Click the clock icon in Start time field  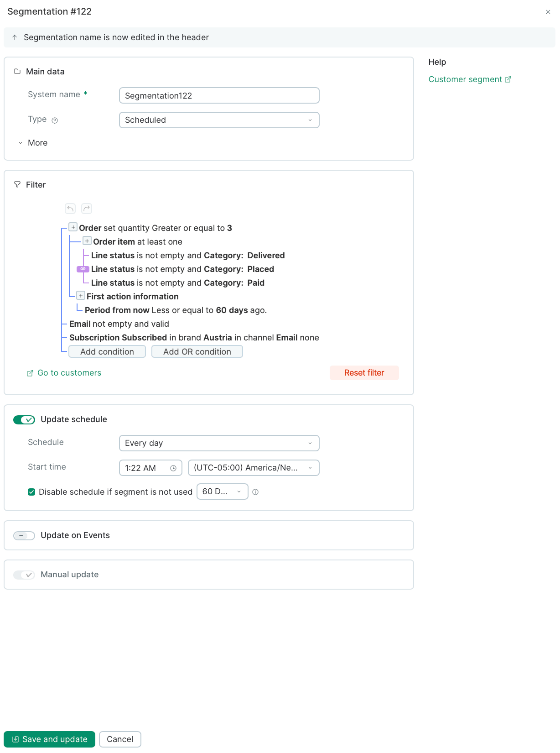tap(173, 468)
